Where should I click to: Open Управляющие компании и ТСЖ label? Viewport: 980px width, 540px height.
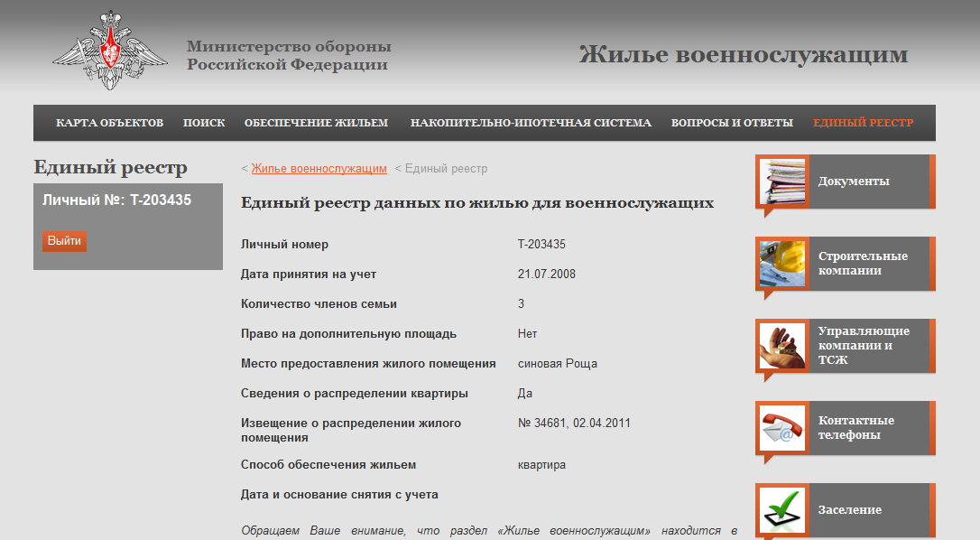(864, 346)
